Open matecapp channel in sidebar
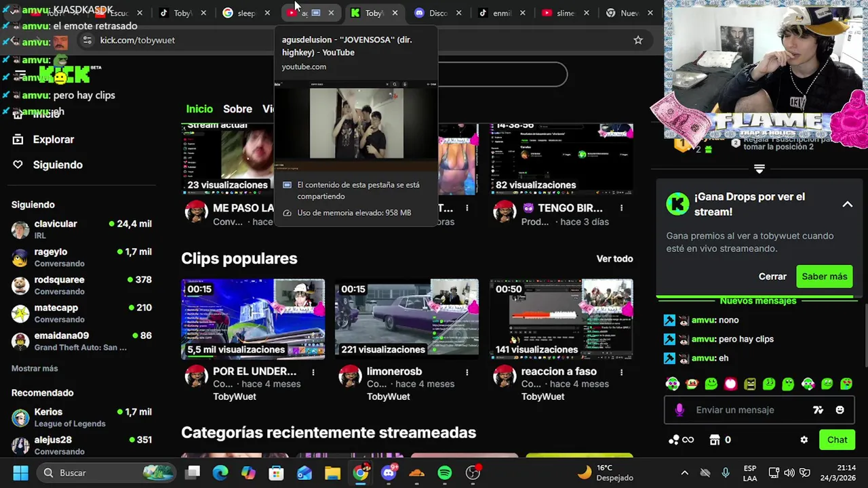The image size is (868, 488). point(81,313)
